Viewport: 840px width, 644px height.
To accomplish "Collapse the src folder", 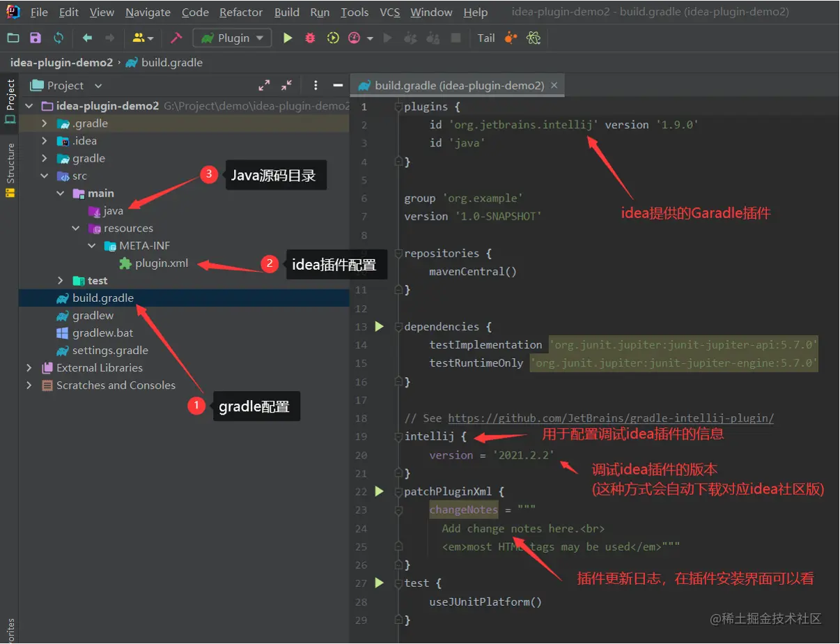I will coord(45,176).
